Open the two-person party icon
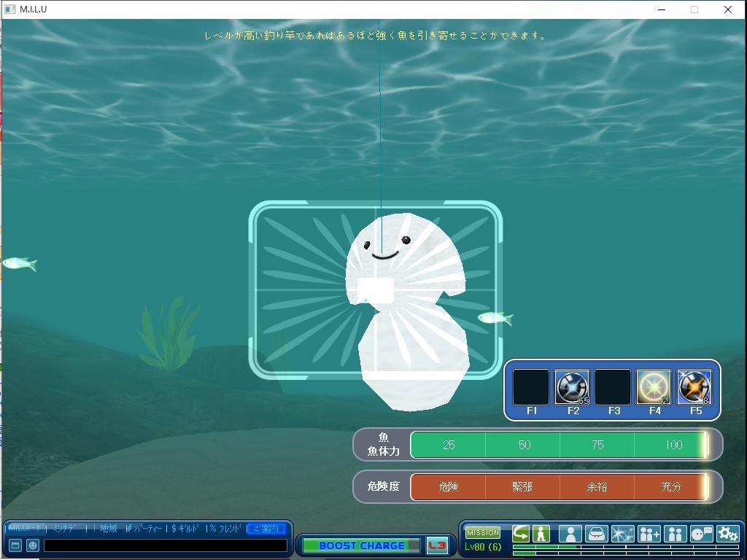Screen dimensions: 747x560 (675, 534)
